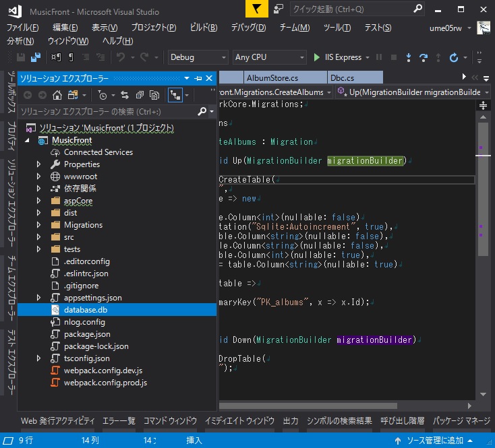Select the database.db file
Screen dimensions: 495x448
117,310
